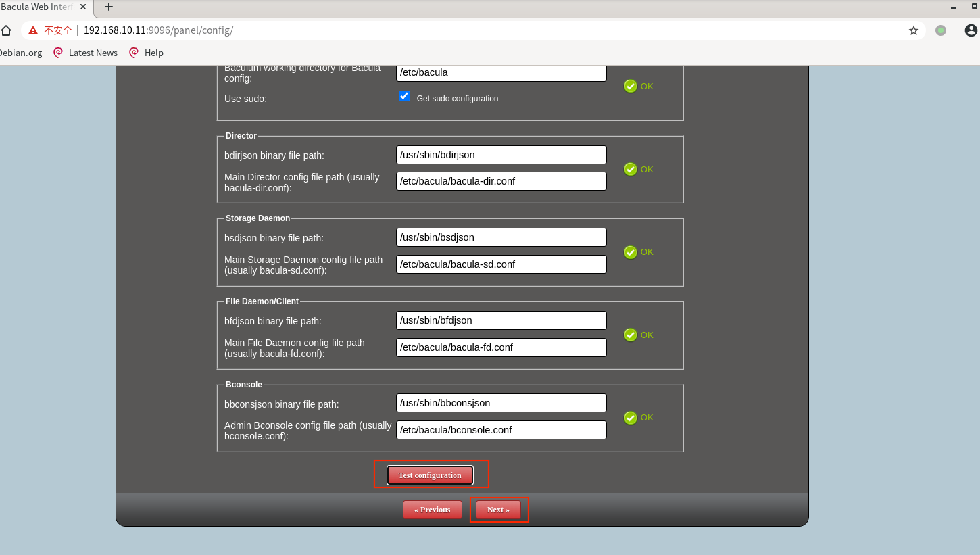Image resolution: width=980 pixels, height=555 pixels.
Task: Click the Storage Daemon OK check icon
Action: [631, 252]
